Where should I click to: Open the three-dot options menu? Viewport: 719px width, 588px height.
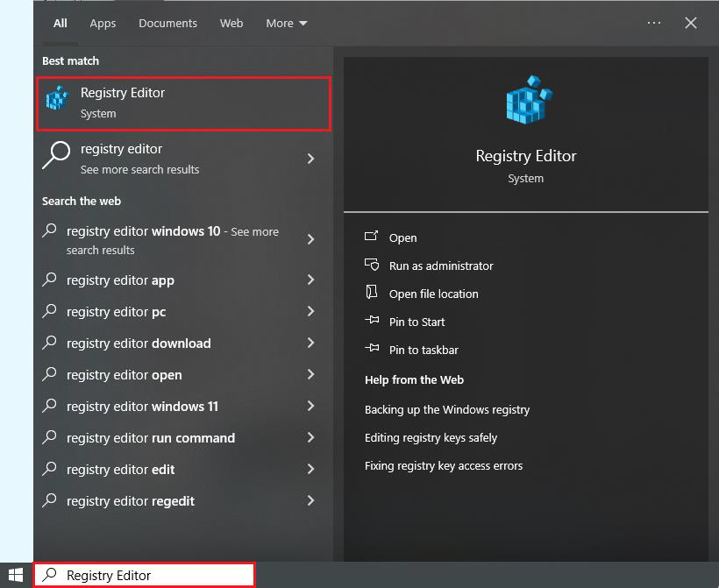pyautogui.click(x=654, y=23)
